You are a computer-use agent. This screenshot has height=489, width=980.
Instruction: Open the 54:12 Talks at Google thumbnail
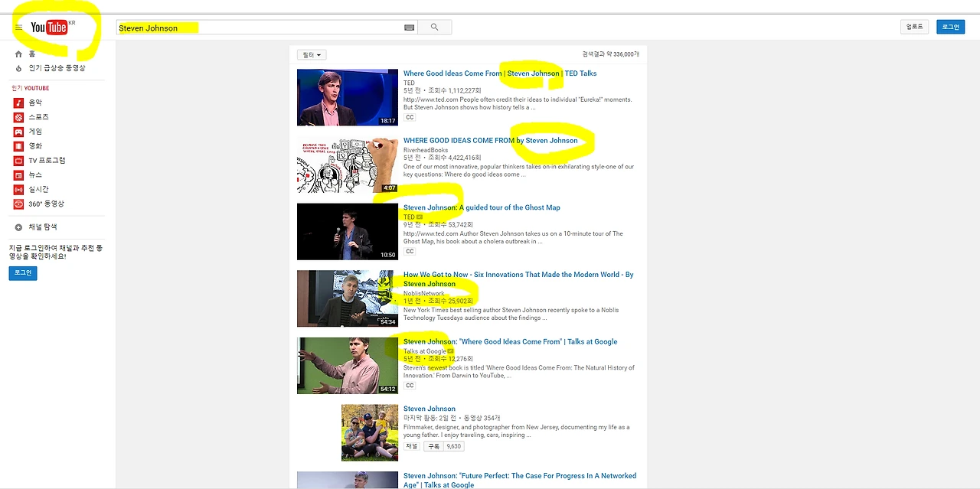tap(348, 366)
